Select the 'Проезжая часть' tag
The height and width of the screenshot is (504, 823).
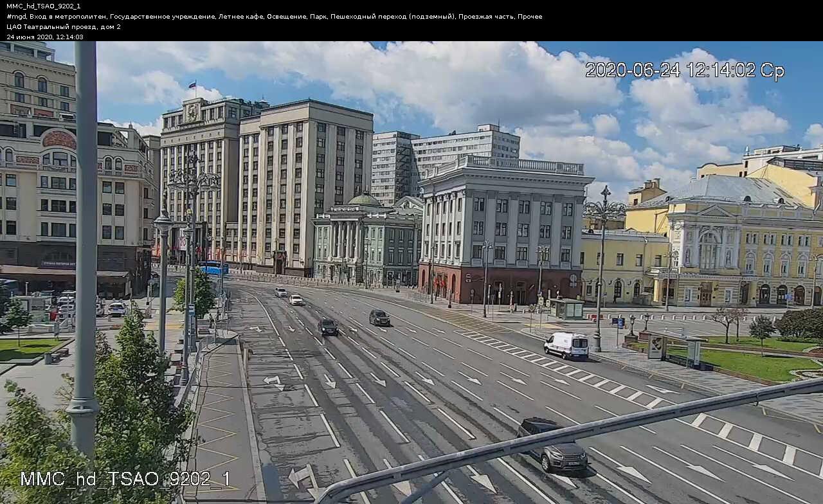[x=487, y=17]
